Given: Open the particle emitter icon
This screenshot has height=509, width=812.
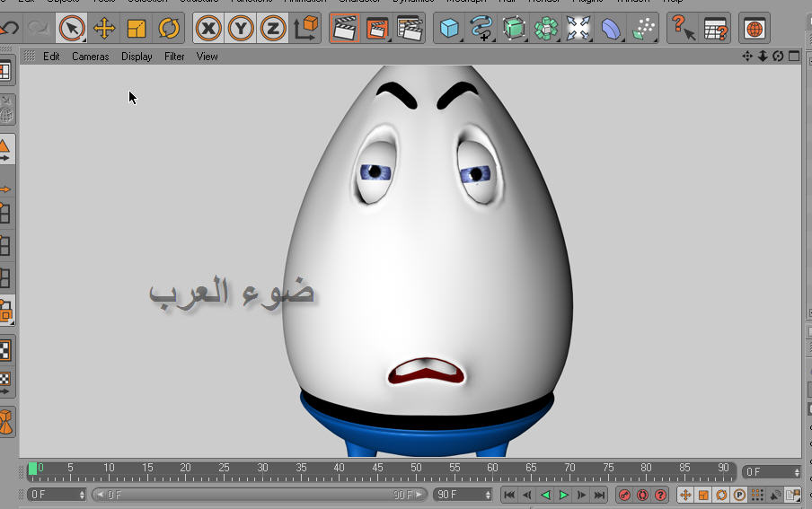Looking at the screenshot, I should pyautogui.click(x=644, y=28).
